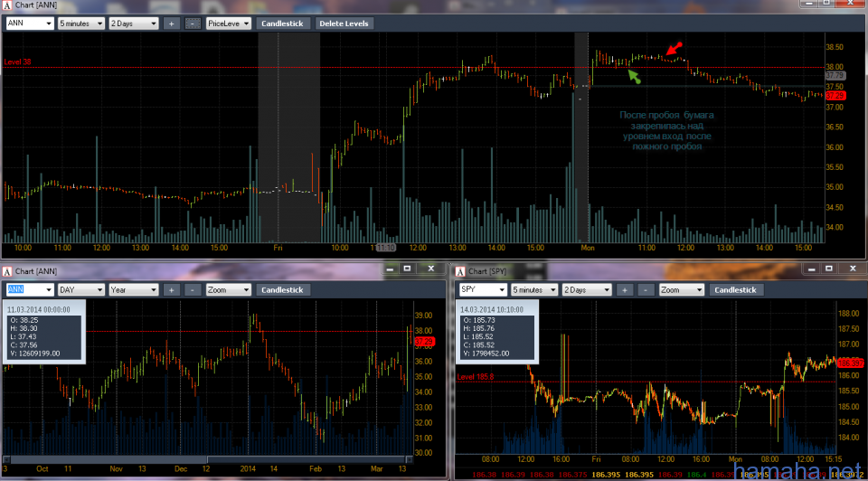Open the Zoom mode dropdown in SPY chart
The width and height of the screenshot is (868, 481).
(x=682, y=289)
